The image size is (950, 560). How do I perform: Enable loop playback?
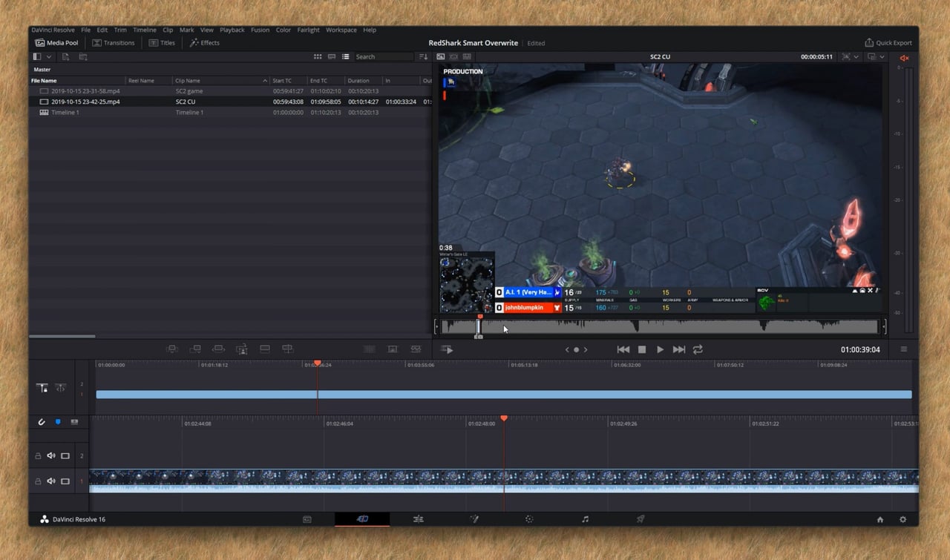[x=698, y=349]
